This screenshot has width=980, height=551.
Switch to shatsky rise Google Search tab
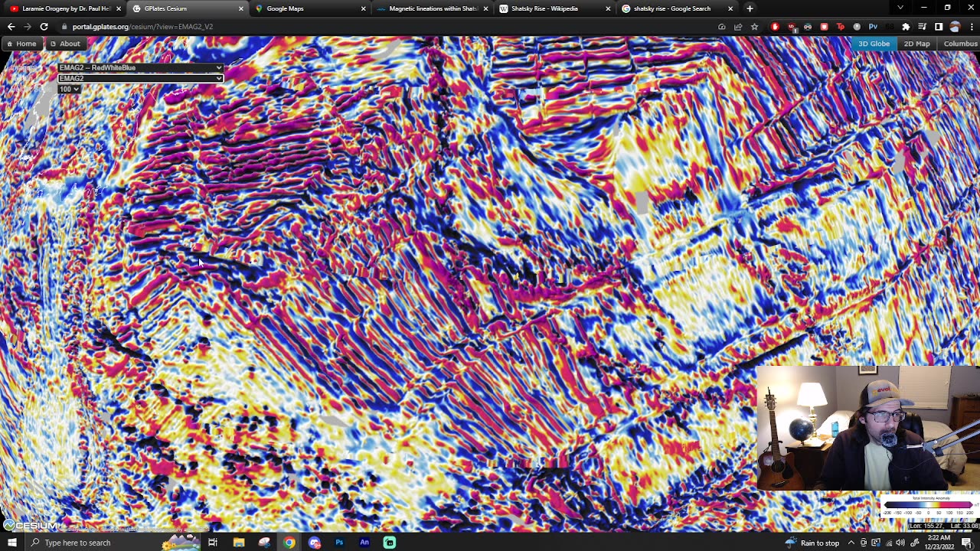678,8
